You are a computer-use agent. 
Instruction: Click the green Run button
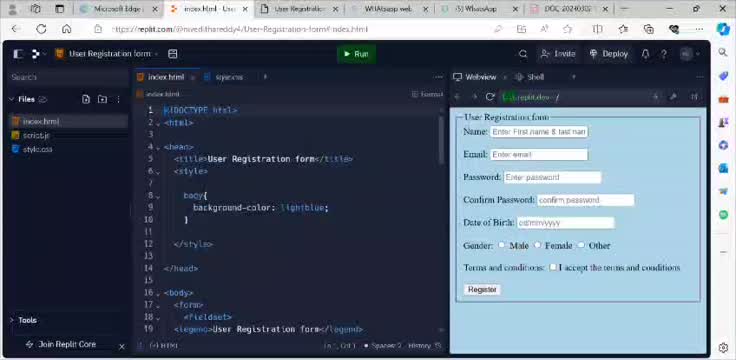pyautogui.click(x=356, y=54)
